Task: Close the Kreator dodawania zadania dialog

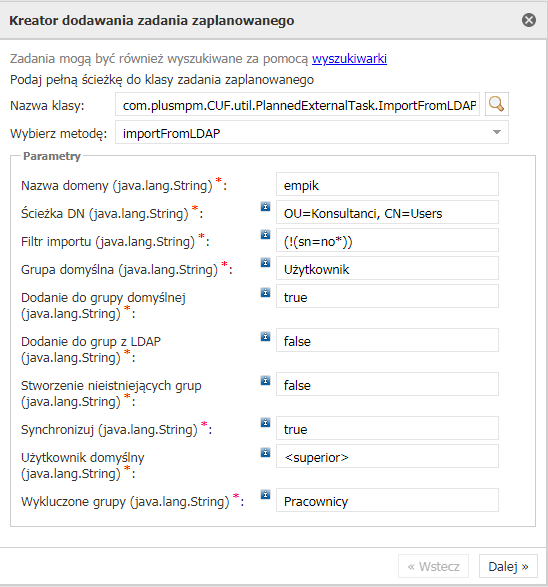Action: click(x=529, y=20)
